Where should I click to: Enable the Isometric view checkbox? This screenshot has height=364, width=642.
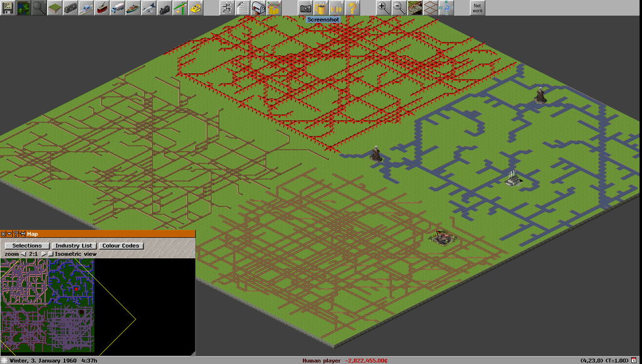pos(51,254)
